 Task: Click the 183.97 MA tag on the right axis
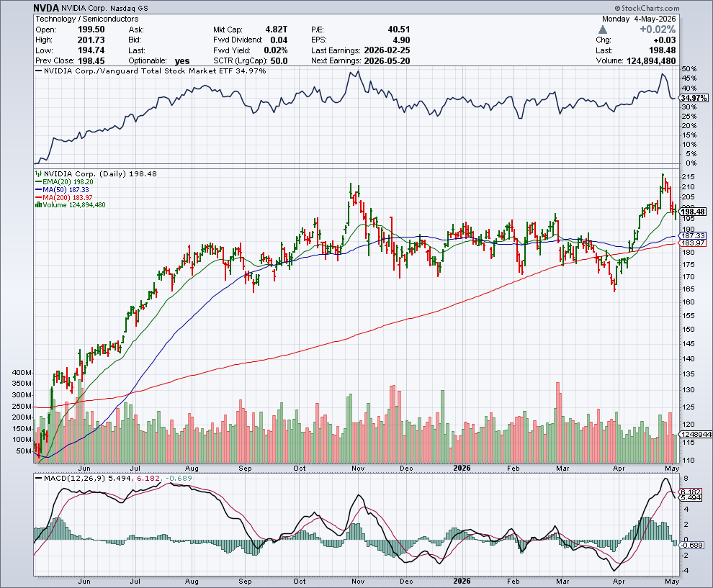click(x=694, y=243)
